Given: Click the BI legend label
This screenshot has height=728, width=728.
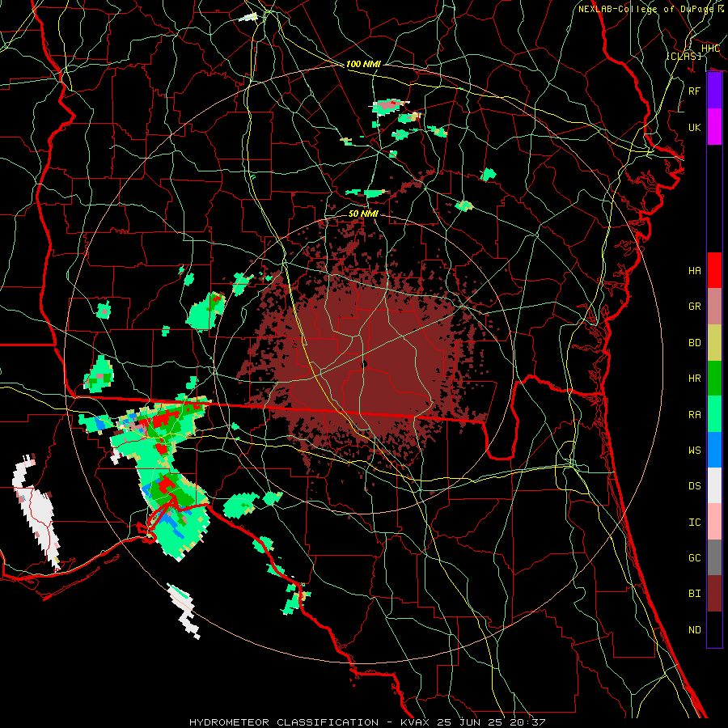Looking at the screenshot, I should 695,594.
